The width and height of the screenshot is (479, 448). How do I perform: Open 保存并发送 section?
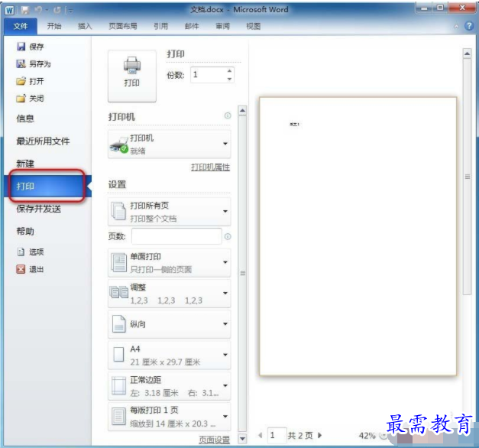point(39,209)
